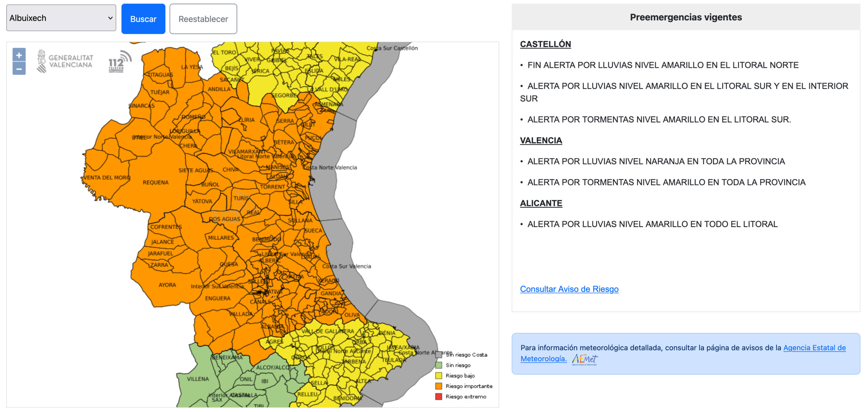Click the 112 emergency phone logo
Screen dimensions: 868x412
[120, 61]
